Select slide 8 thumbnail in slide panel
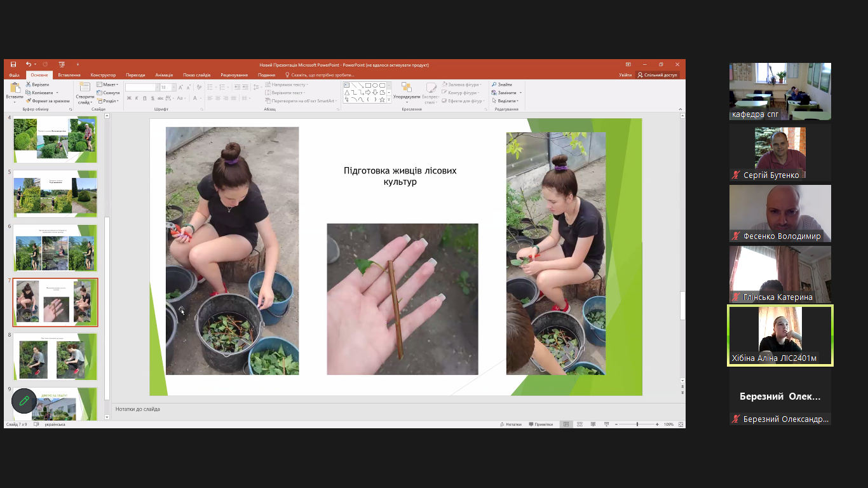868x488 pixels. coord(55,356)
